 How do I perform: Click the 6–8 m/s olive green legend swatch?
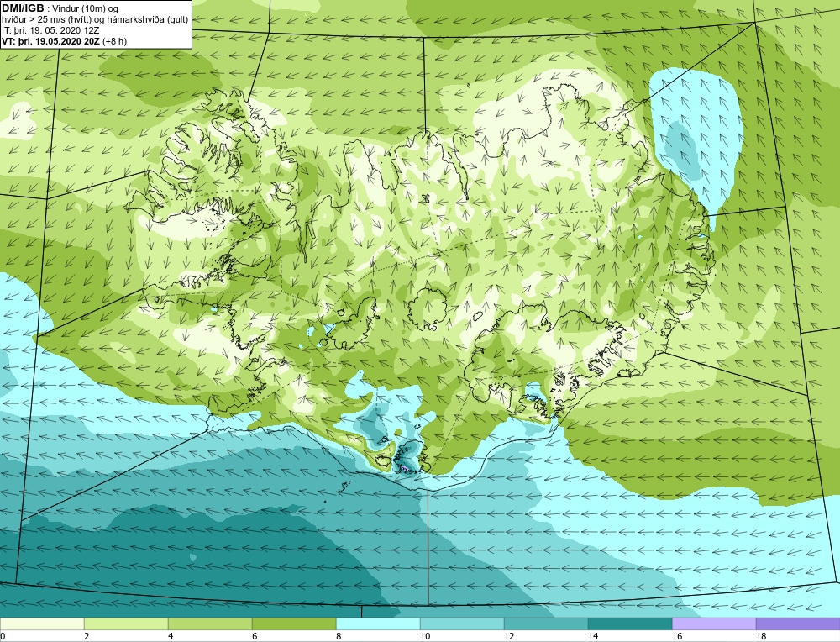coord(294,624)
